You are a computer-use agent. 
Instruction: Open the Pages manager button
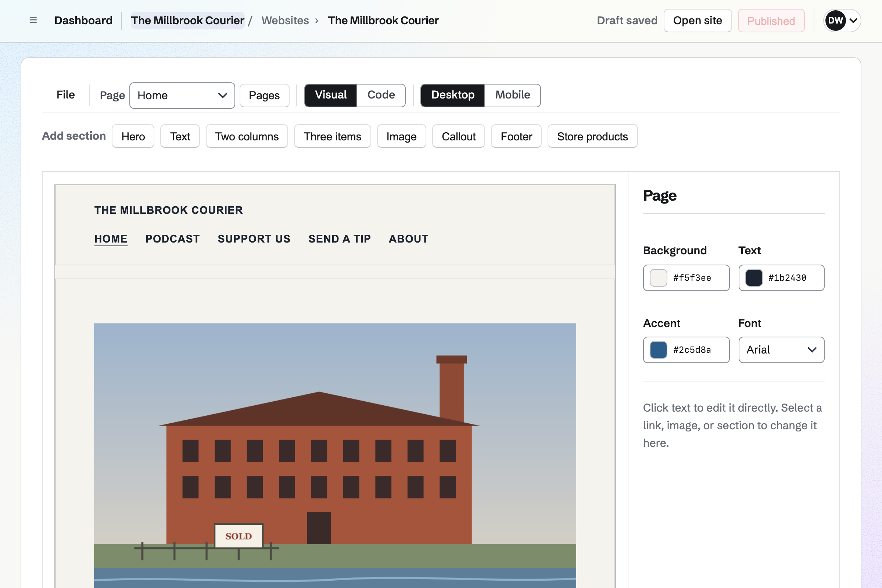tap(264, 96)
